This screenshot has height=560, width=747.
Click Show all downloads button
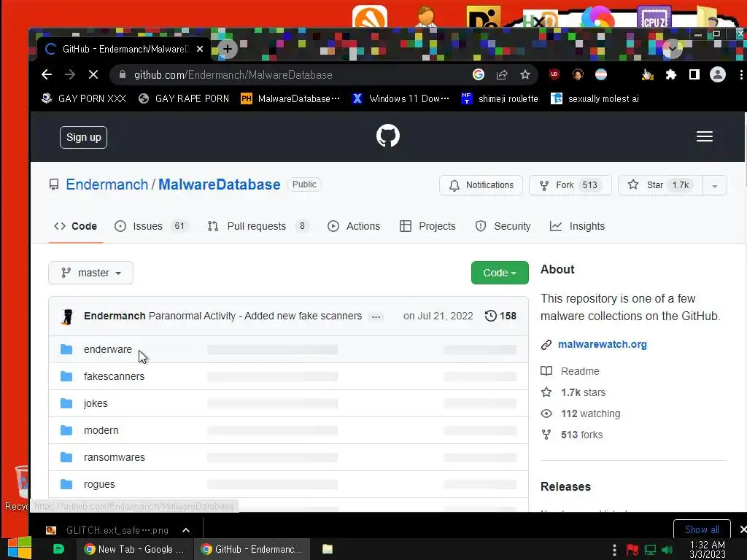coord(702,529)
